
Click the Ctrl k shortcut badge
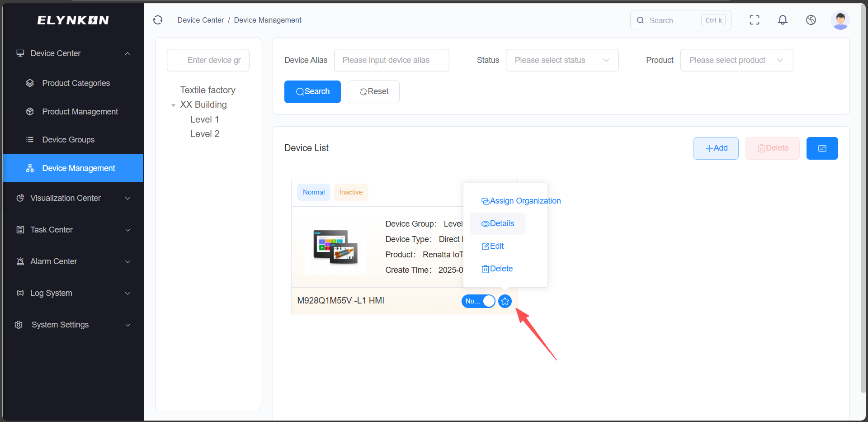point(713,20)
